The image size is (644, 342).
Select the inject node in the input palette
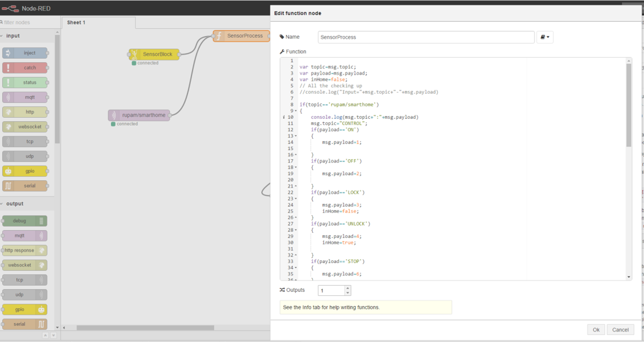coord(25,53)
